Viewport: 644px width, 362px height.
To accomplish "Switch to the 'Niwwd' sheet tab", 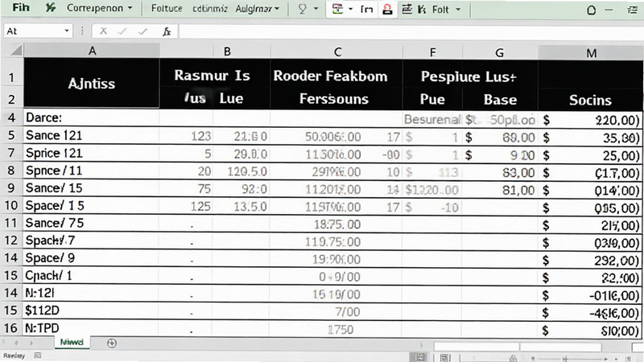I will point(72,343).
